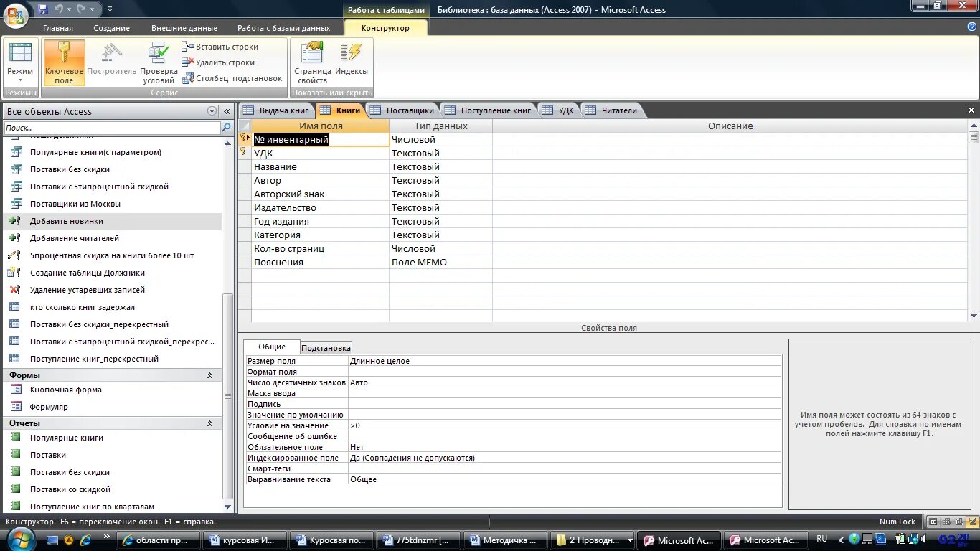Screen dimensions: 980x551
Task: Select the Добавление читателей query
Action: [x=75, y=238]
